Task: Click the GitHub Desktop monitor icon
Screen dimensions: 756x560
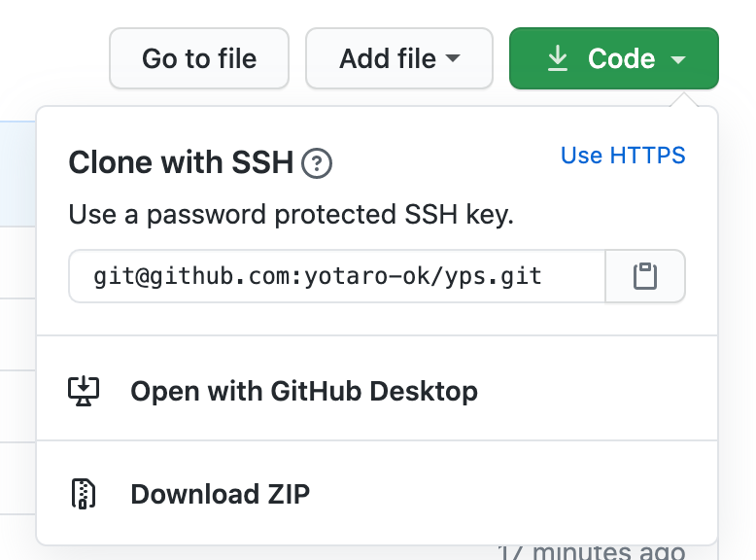Action: coord(84,391)
